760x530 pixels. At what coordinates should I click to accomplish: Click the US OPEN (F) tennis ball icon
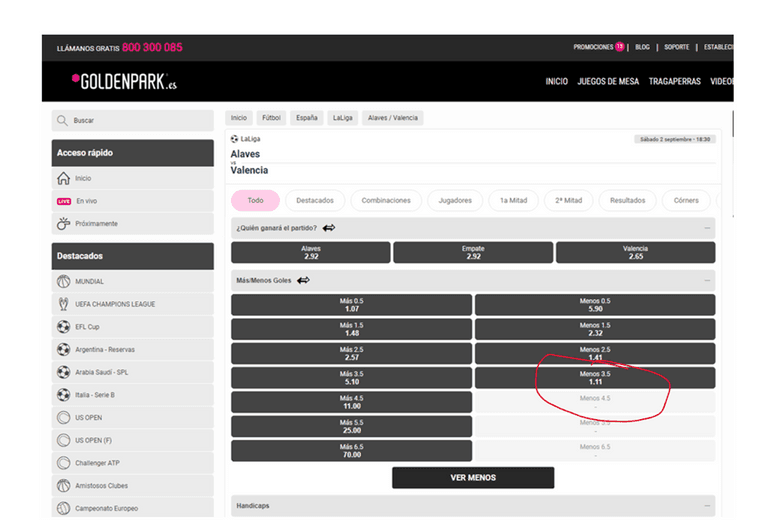click(x=63, y=440)
